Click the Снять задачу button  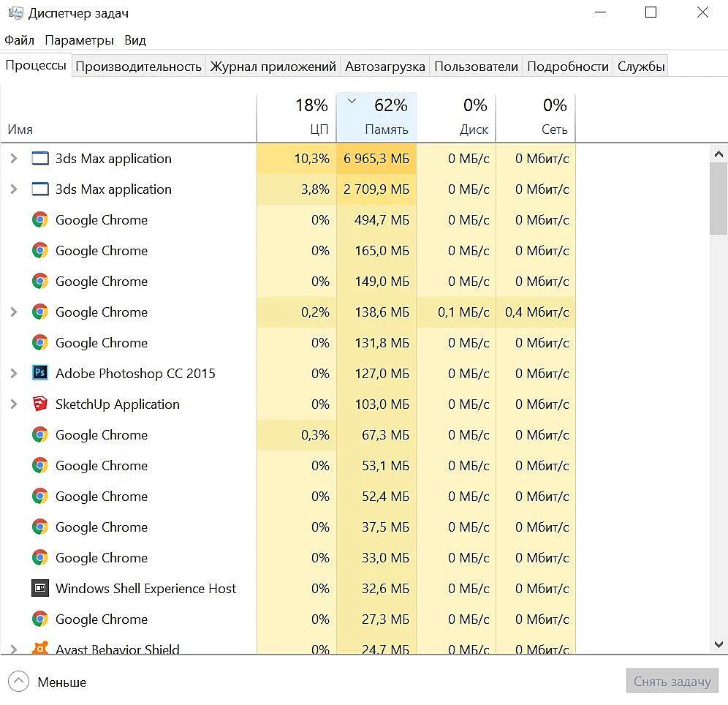click(x=672, y=681)
